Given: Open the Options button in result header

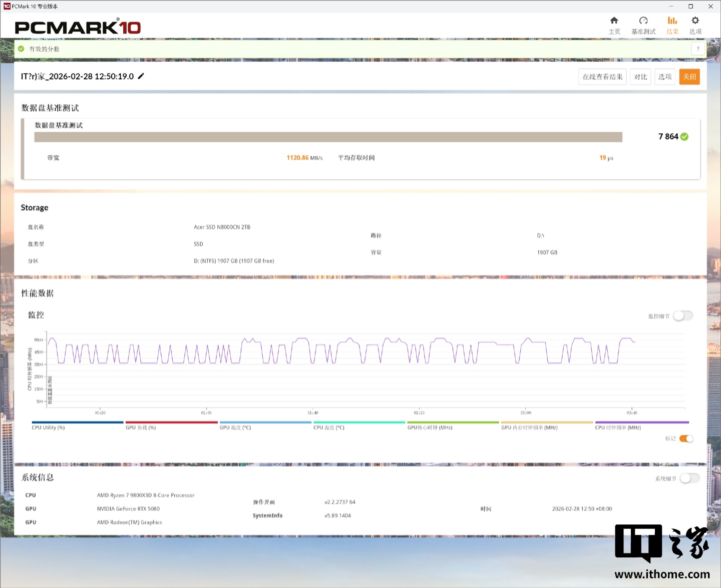Looking at the screenshot, I should click(x=664, y=77).
